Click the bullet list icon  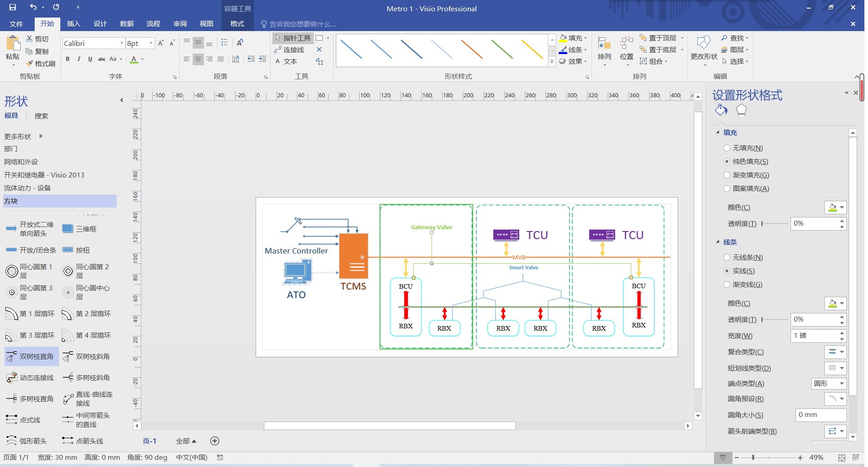(224, 43)
